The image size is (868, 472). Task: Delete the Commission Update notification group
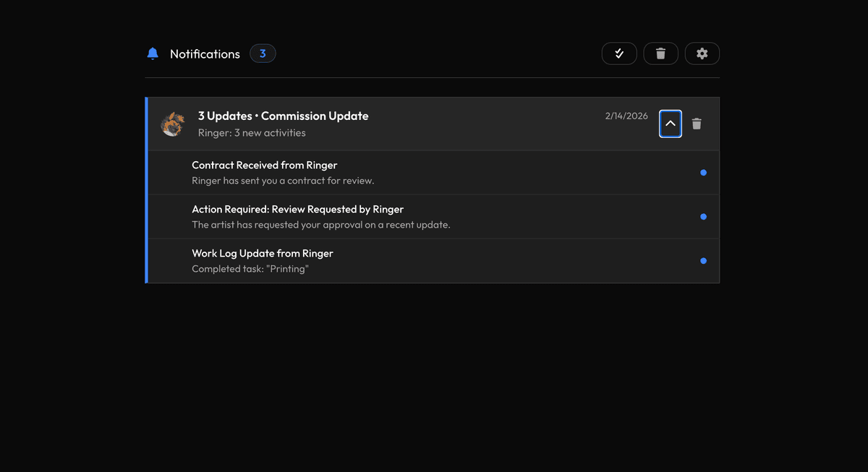(697, 124)
